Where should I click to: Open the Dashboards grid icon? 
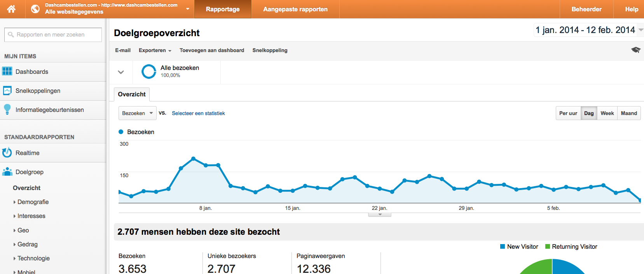tap(7, 72)
